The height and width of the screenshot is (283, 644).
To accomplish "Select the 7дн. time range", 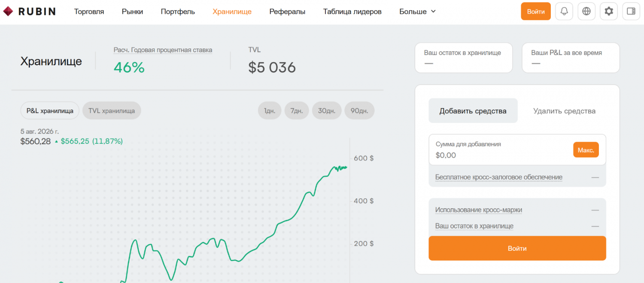I will (x=297, y=110).
